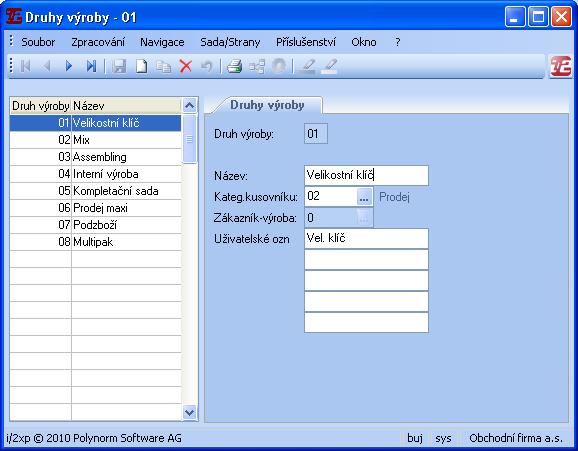The height and width of the screenshot is (451, 578).
Task: Select row 03 Assembling
Action: pos(95,157)
